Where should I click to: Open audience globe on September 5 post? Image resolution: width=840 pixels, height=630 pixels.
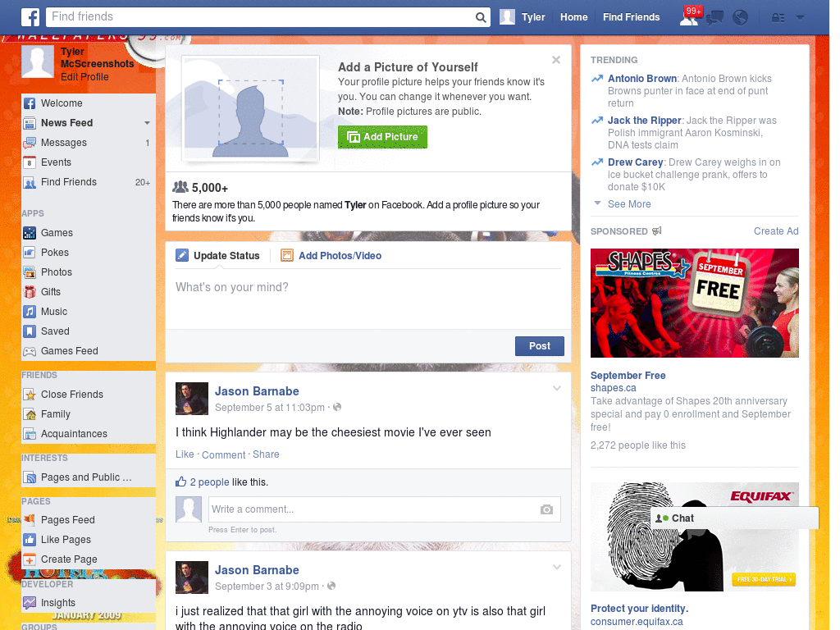[x=337, y=407]
